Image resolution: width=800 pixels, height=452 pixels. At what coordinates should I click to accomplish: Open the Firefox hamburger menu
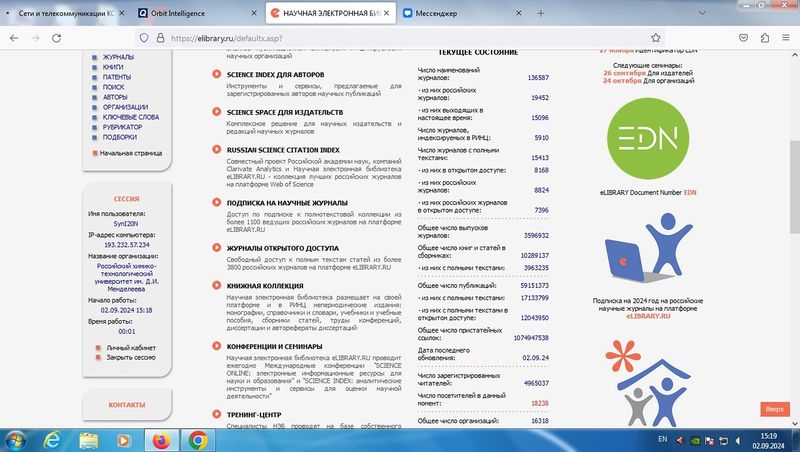coord(786,38)
